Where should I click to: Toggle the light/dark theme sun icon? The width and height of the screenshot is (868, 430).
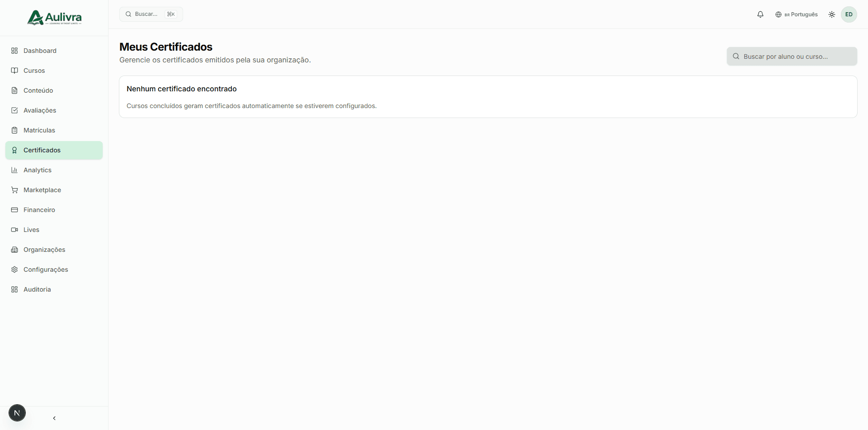point(832,14)
